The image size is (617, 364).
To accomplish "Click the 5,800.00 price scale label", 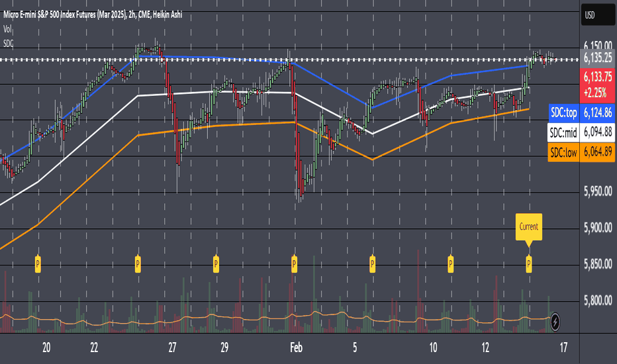I will (598, 301).
